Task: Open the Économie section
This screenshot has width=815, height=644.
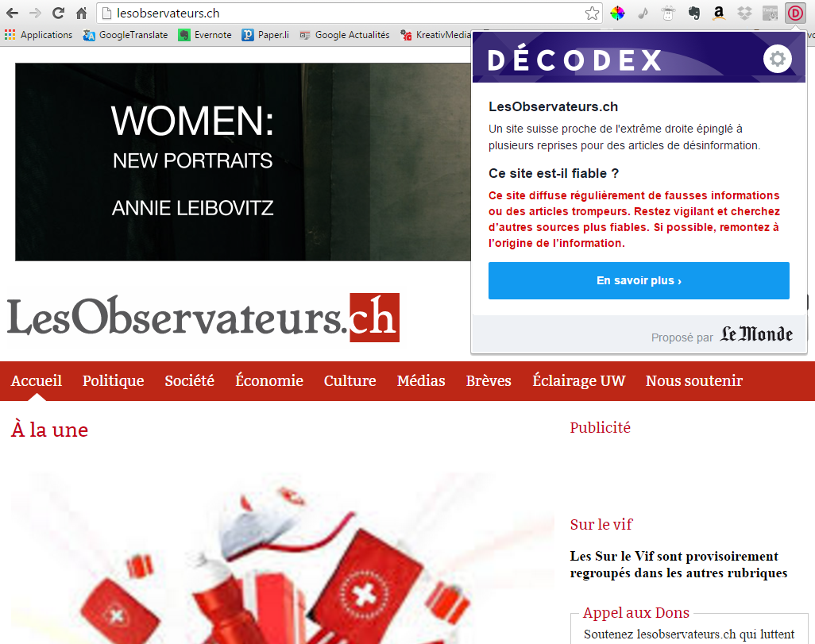Action: click(x=269, y=381)
